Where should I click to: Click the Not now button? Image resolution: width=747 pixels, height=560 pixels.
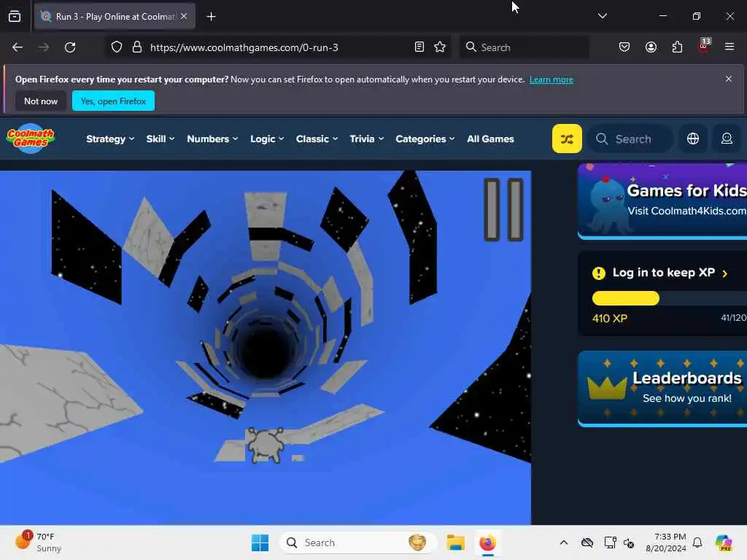(x=41, y=101)
